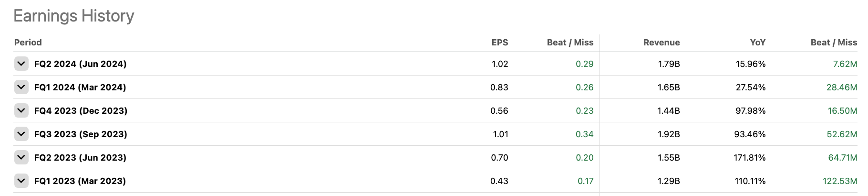Click the YoY column header
Image resolution: width=868 pixels, height=196 pixels.
[x=757, y=43]
